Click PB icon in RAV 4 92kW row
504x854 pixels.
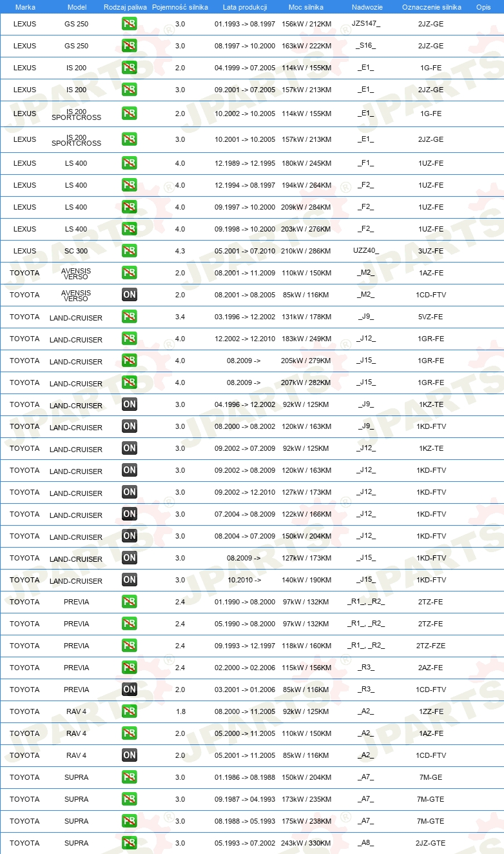point(130,711)
